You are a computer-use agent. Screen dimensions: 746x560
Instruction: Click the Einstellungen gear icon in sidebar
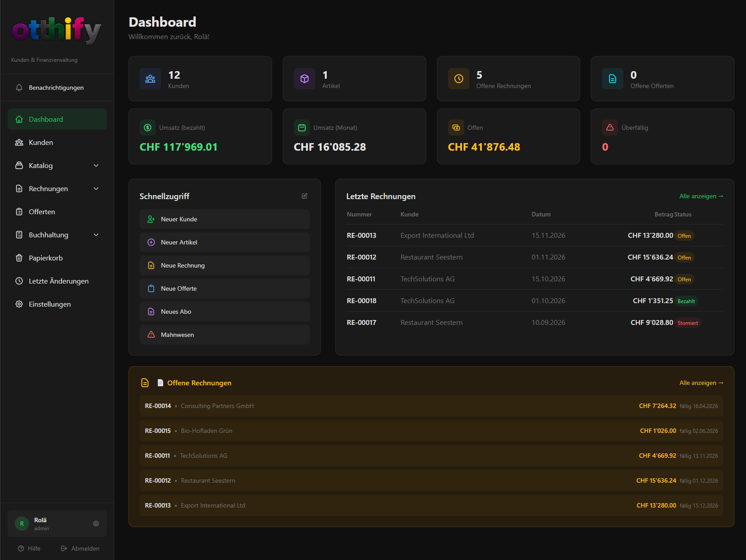pyautogui.click(x=19, y=304)
